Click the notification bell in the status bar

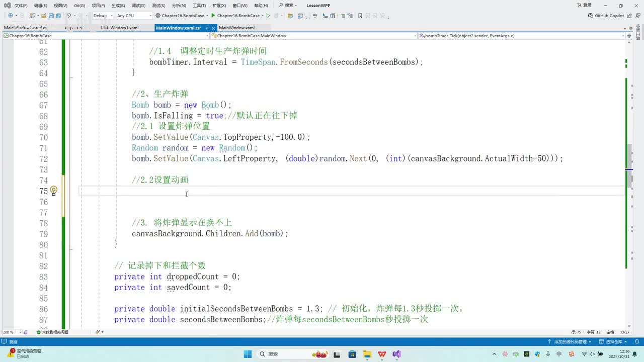point(636,341)
